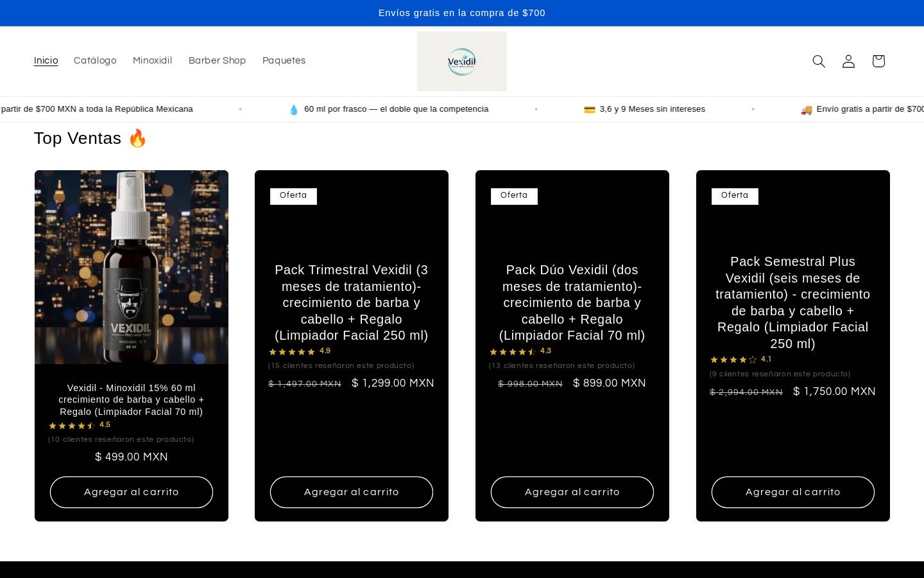Click '(13 clientes reseñaron este producto)' text
The width and height of the screenshot is (924, 578).
[x=562, y=366]
